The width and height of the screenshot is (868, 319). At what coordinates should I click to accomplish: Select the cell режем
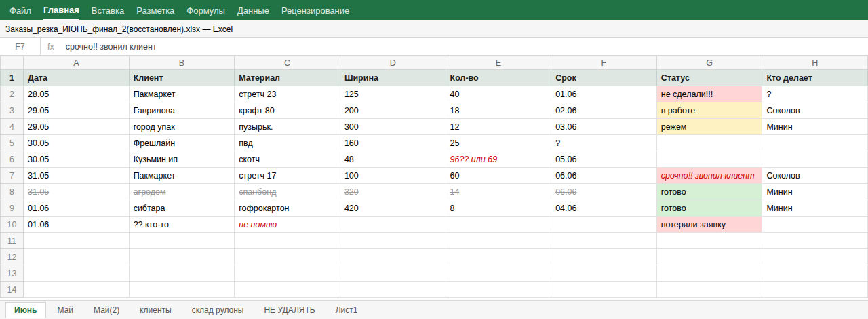[709, 127]
